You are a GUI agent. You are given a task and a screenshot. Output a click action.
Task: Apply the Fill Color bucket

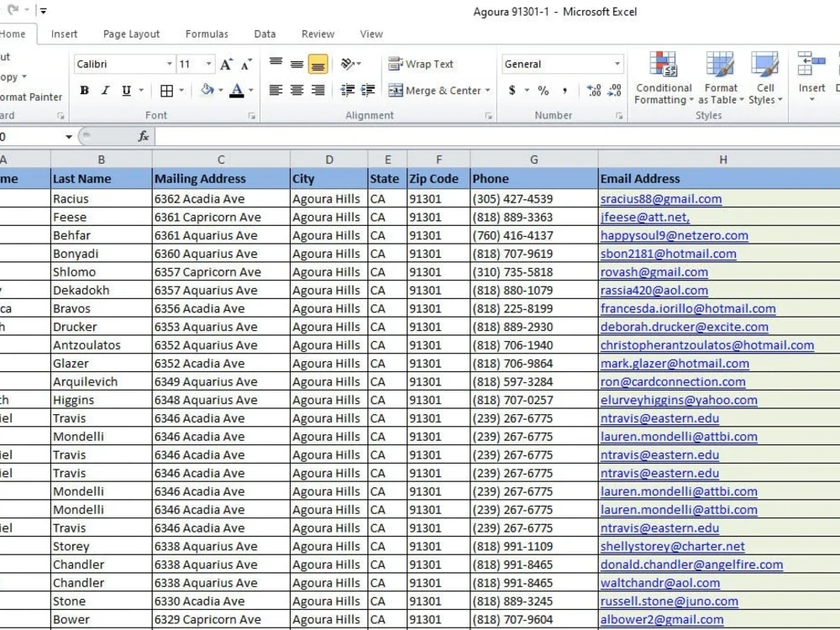[x=207, y=90]
